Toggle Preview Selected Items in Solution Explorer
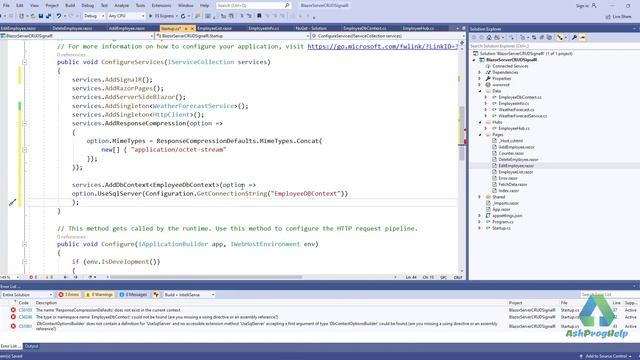Viewport: 640px width, 360px height. 582,38
